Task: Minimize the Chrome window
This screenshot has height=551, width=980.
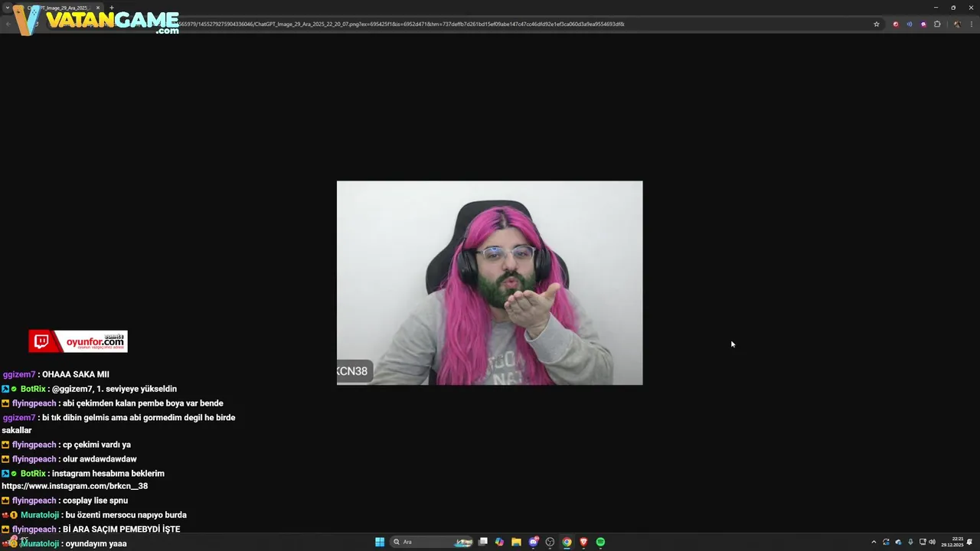Action: coord(936,8)
